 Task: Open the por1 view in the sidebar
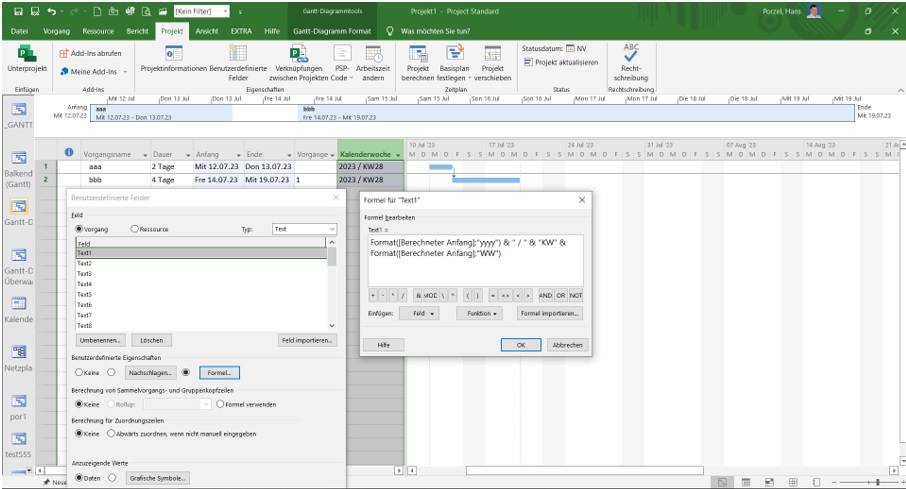click(18, 408)
